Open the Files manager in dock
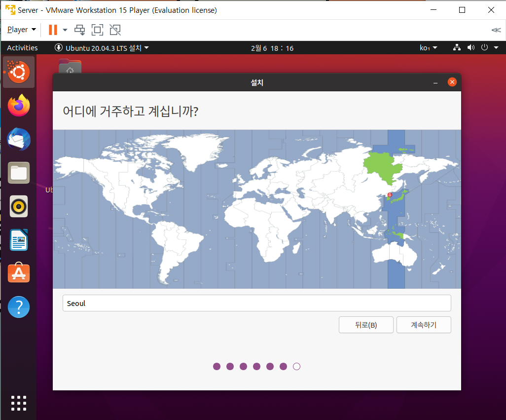 click(x=19, y=173)
